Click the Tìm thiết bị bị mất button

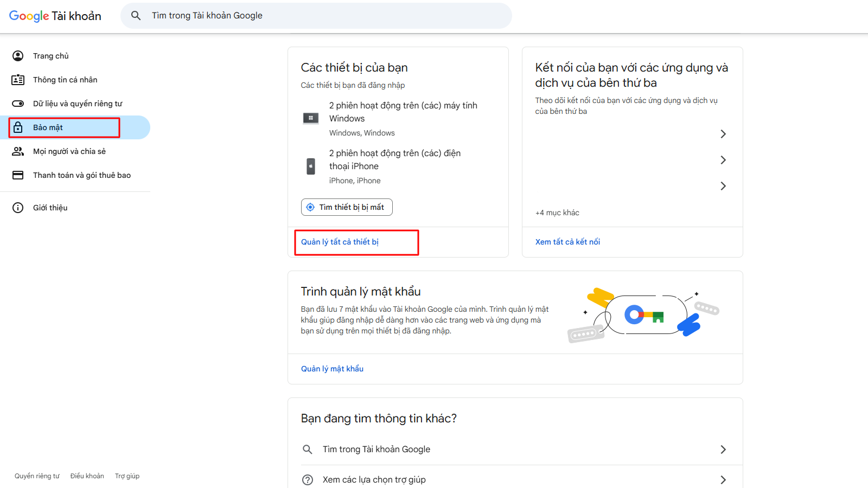tap(347, 207)
